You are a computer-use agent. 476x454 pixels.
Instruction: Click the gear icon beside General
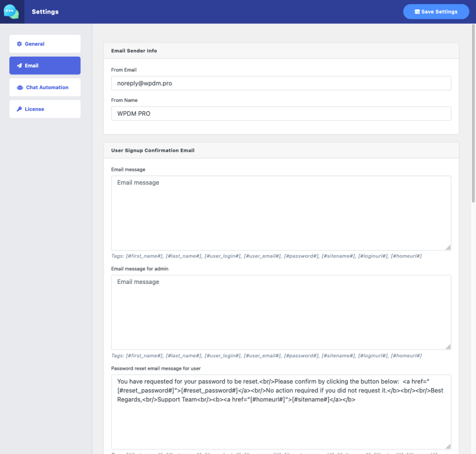tap(19, 43)
